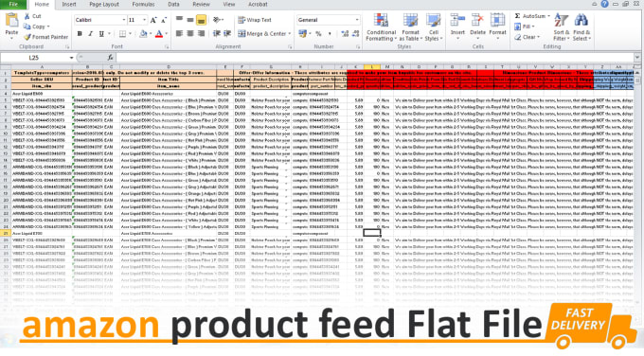The height and width of the screenshot is (356, 644).
Task: Apply the red Font Color
Action: (159, 34)
